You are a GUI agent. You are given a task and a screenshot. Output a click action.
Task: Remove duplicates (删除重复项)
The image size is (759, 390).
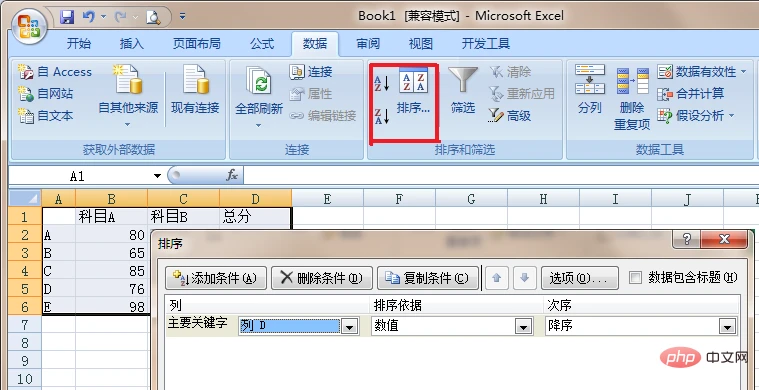632,98
